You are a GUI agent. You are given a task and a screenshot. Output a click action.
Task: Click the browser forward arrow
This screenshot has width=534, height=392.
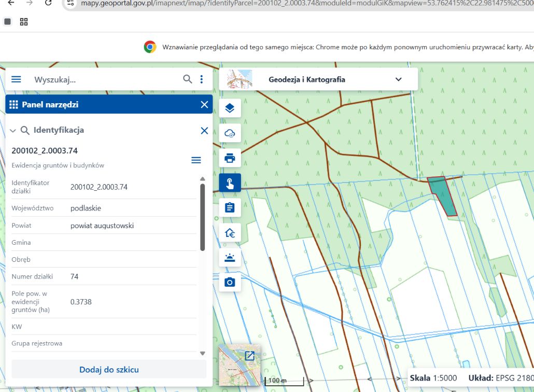[30, 3]
